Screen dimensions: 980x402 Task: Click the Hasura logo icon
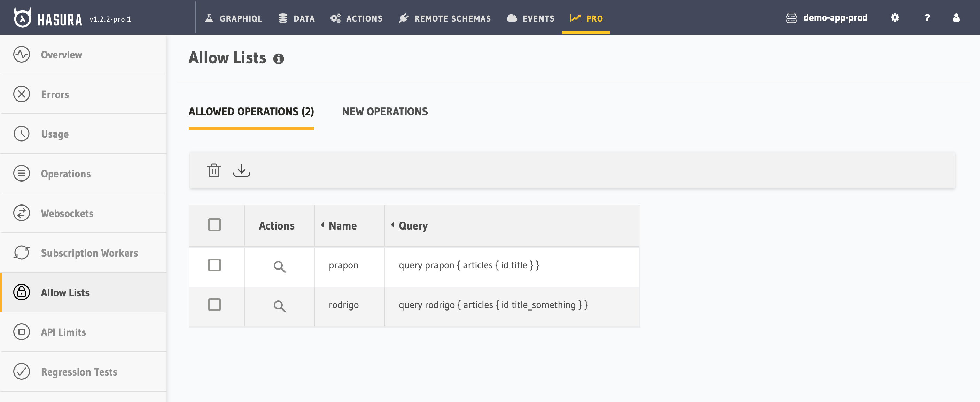tap(22, 18)
